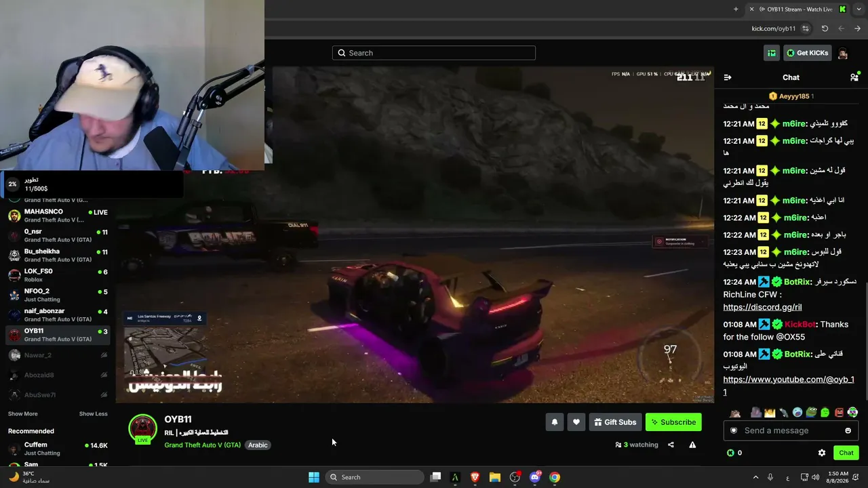Click the Aeyyy185 gifter name atop chat
Image resolution: width=868 pixels, height=488 pixels.
click(x=794, y=96)
